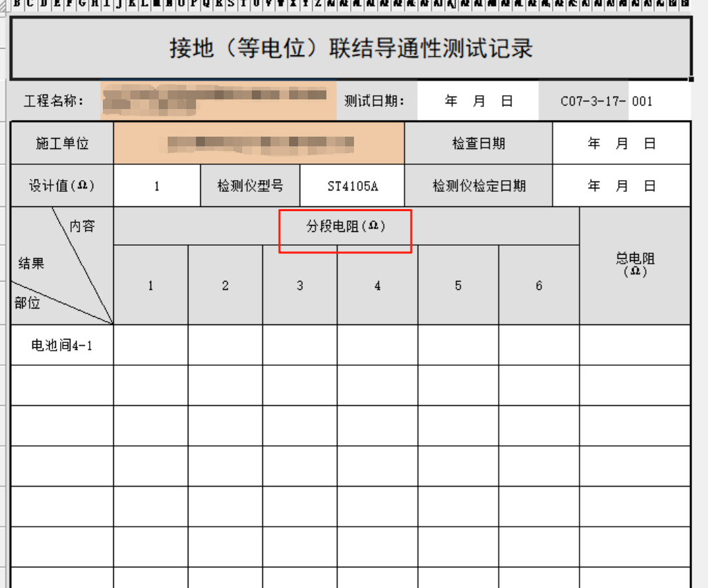Select the 总电阻(Ω) header cell
708x588 pixels.
pos(635,266)
